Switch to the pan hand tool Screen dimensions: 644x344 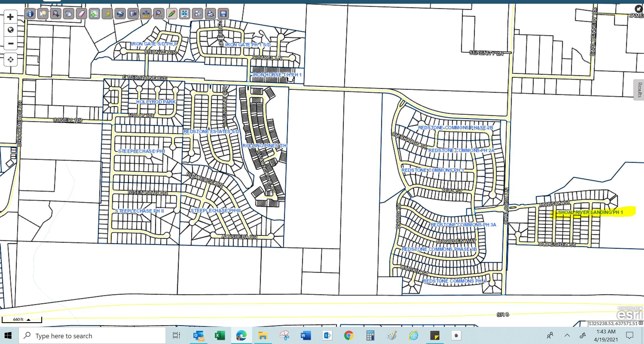(x=68, y=13)
